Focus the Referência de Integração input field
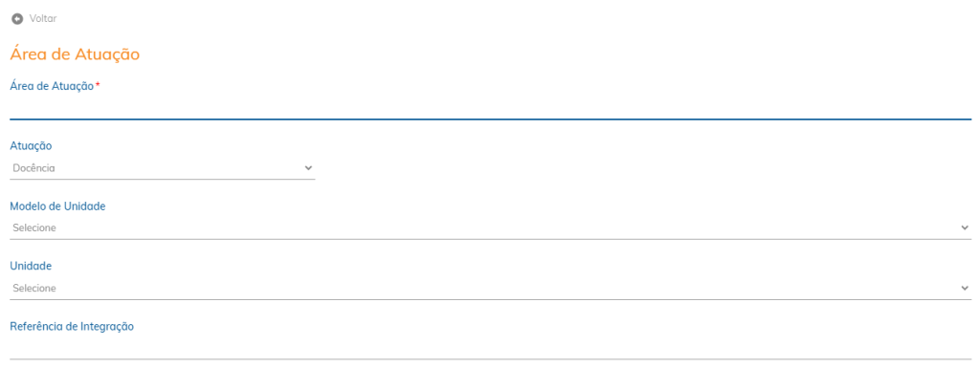Screen dimensions: 980x368 pos(490,348)
